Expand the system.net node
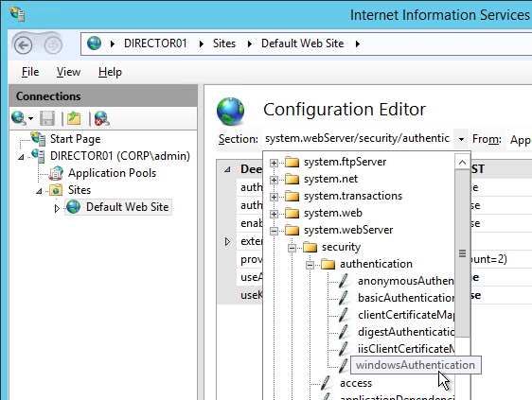The image size is (532, 400). (x=274, y=180)
